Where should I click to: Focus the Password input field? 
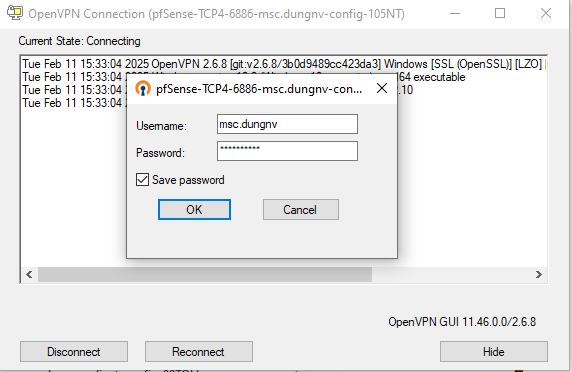pyautogui.click(x=287, y=151)
